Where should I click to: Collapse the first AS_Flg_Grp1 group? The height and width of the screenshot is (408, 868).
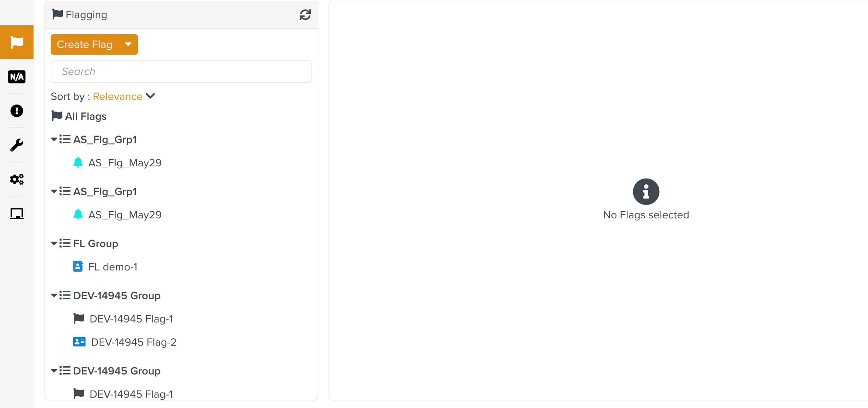click(x=54, y=140)
